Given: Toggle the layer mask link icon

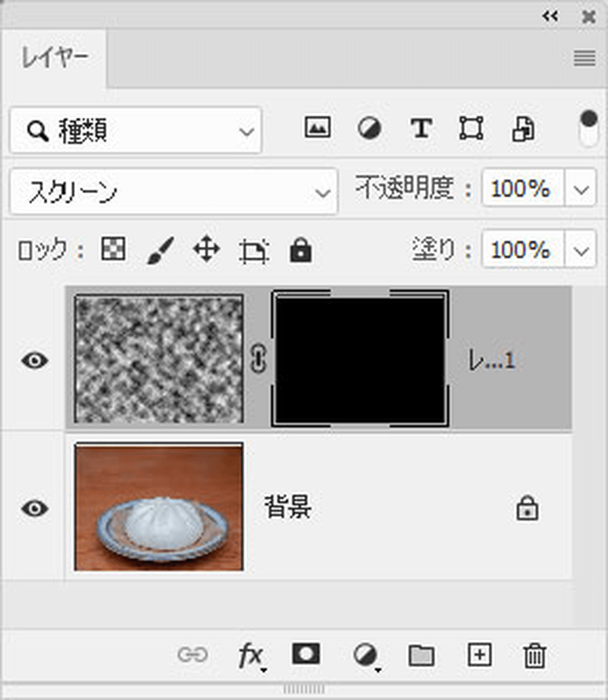Looking at the screenshot, I should (x=258, y=358).
